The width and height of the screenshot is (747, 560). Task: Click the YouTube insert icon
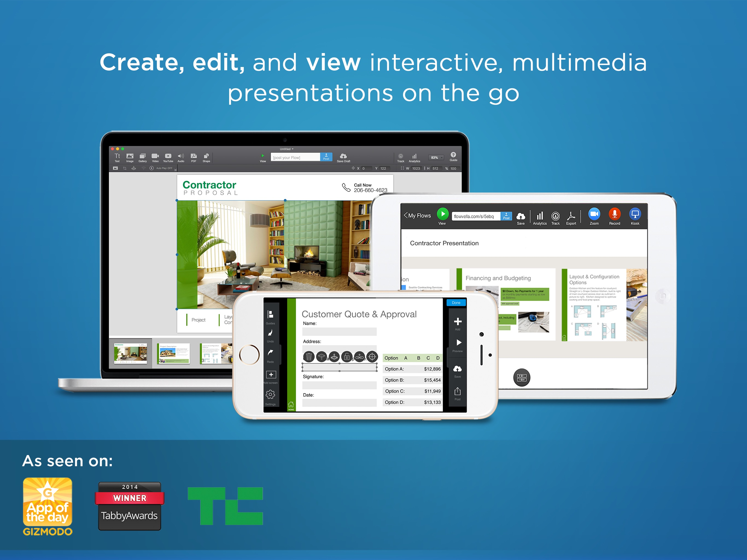(x=168, y=157)
